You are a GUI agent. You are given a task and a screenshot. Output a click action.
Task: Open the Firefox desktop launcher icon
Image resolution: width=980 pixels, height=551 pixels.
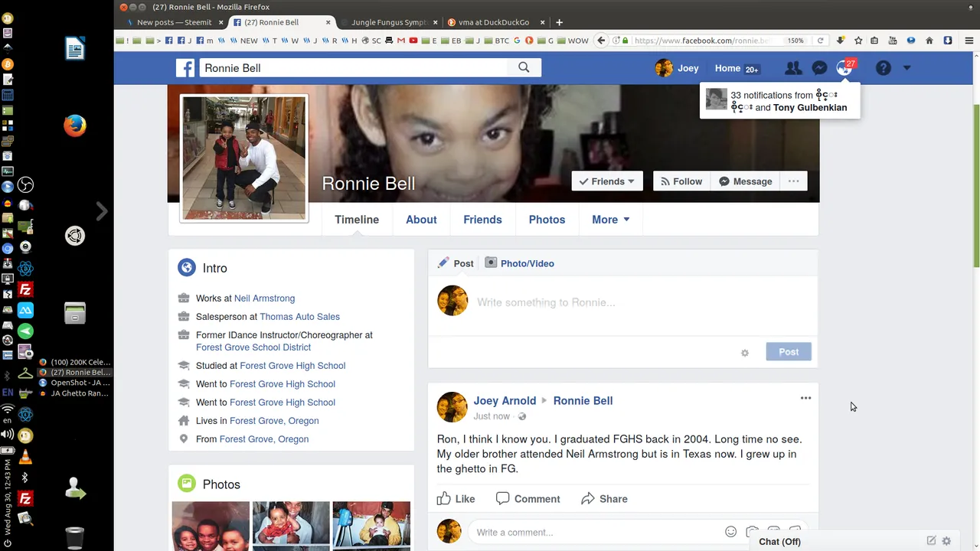(x=75, y=126)
